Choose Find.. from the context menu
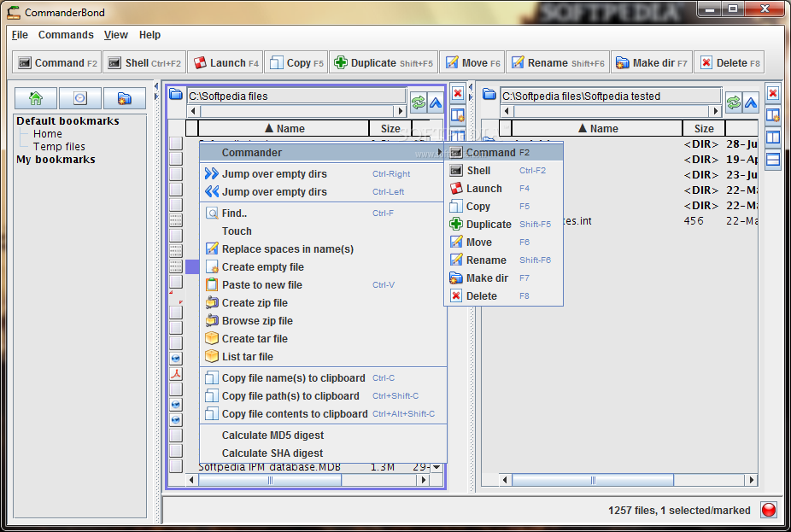The height and width of the screenshot is (532, 791). coord(323,213)
